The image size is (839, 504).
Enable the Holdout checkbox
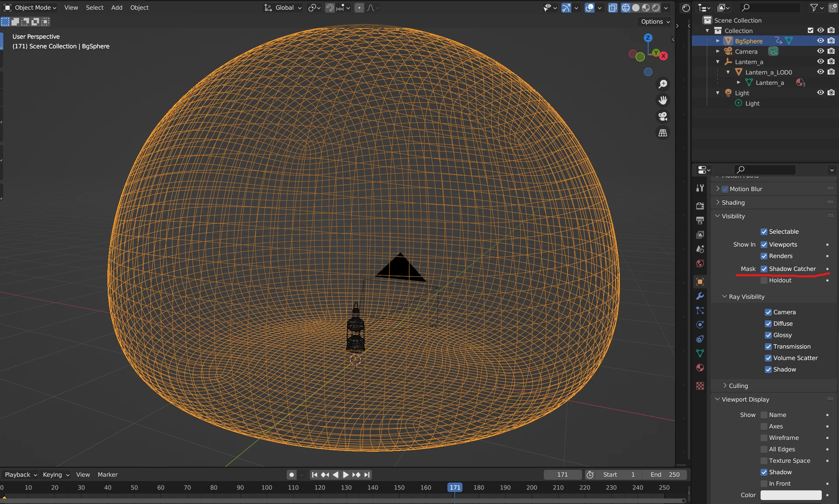point(764,280)
